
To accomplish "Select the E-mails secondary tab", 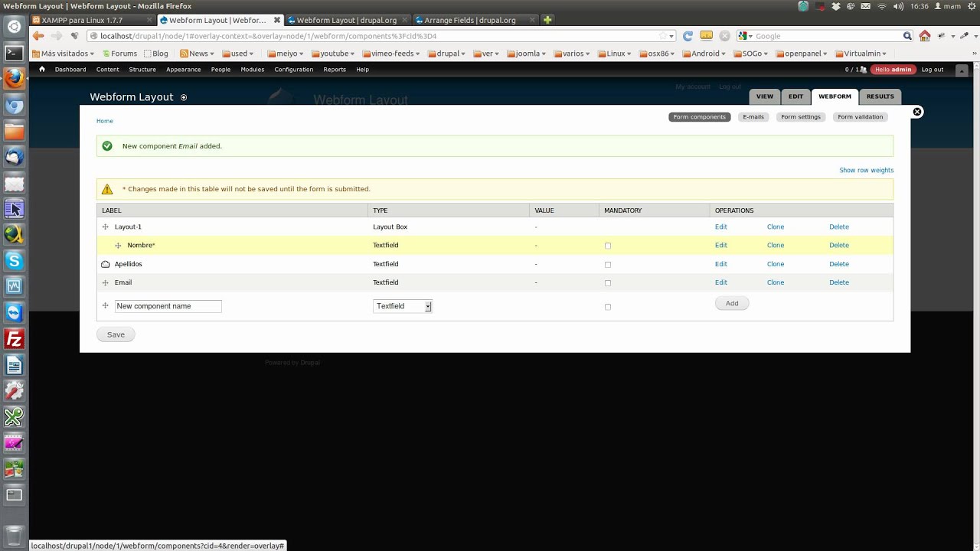I will [753, 117].
